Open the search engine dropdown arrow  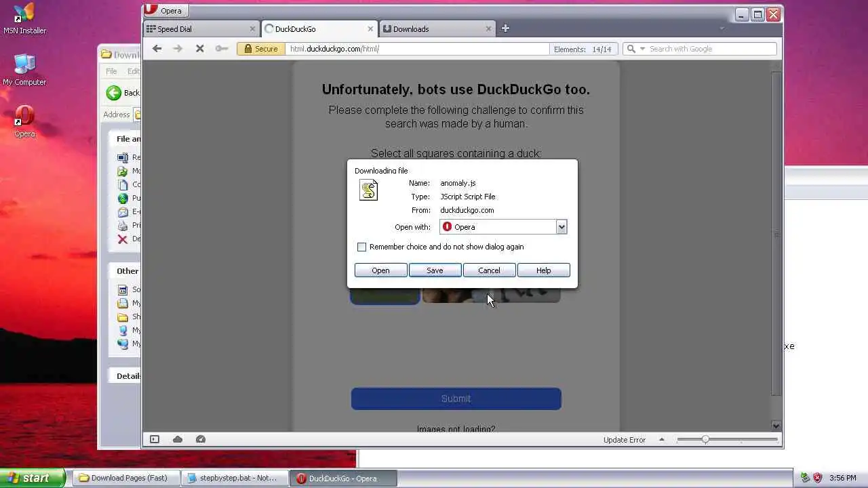click(642, 49)
